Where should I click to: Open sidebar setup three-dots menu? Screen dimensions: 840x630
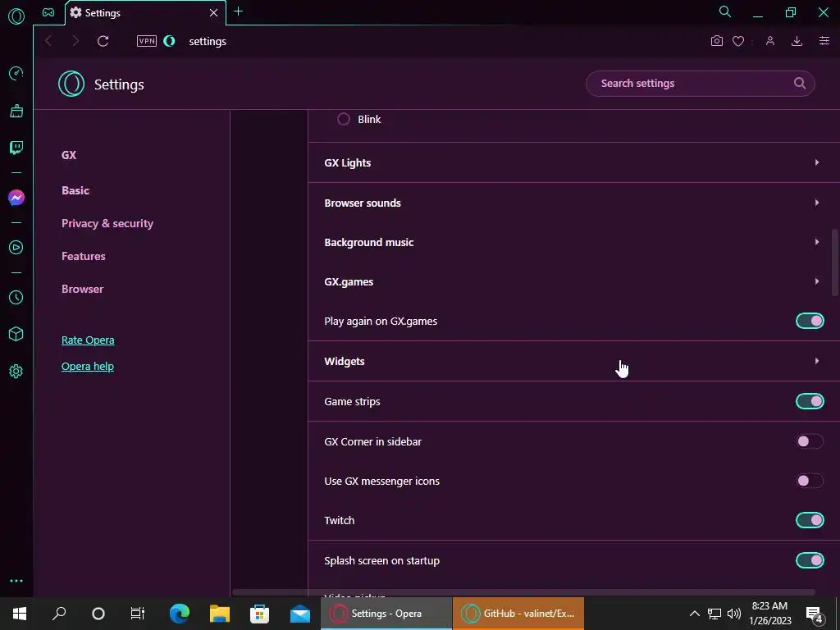pyautogui.click(x=16, y=581)
